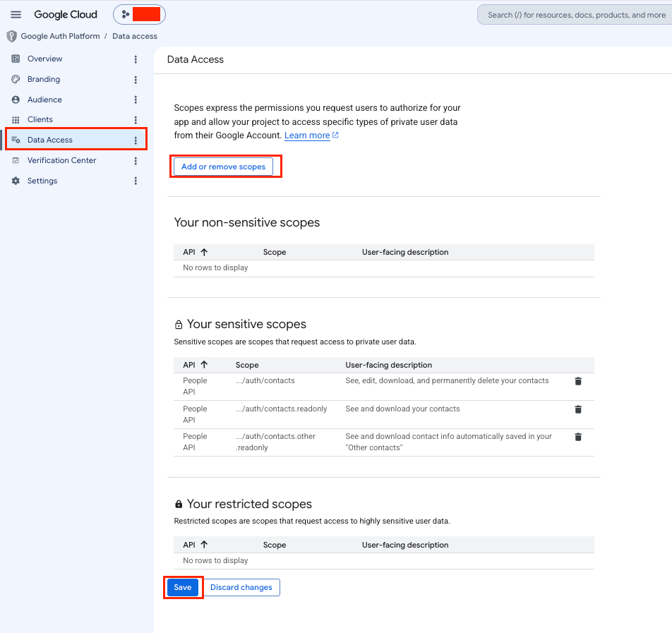The image size is (672, 633).
Task: Sort sensitive scopes by API arrow
Action: [x=204, y=365]
